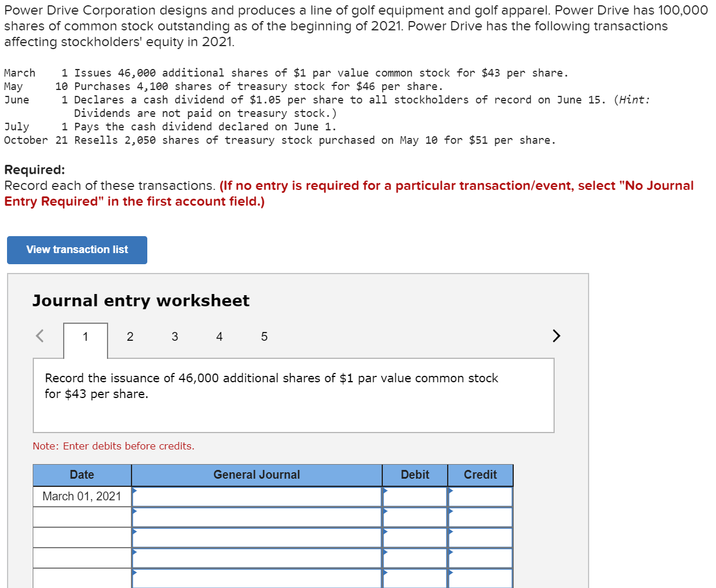
Task: Open General Journal account field in second row
Action: click(x=257, y=517)
